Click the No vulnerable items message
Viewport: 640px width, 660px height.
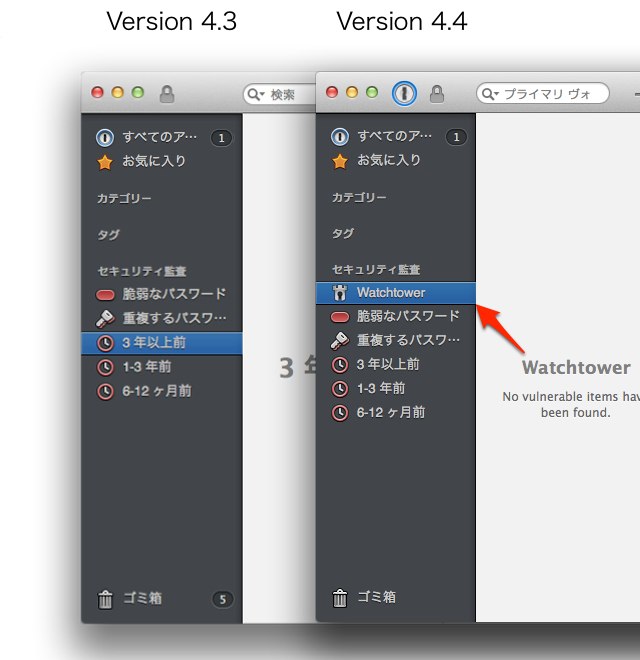click(x=571, y=405)
